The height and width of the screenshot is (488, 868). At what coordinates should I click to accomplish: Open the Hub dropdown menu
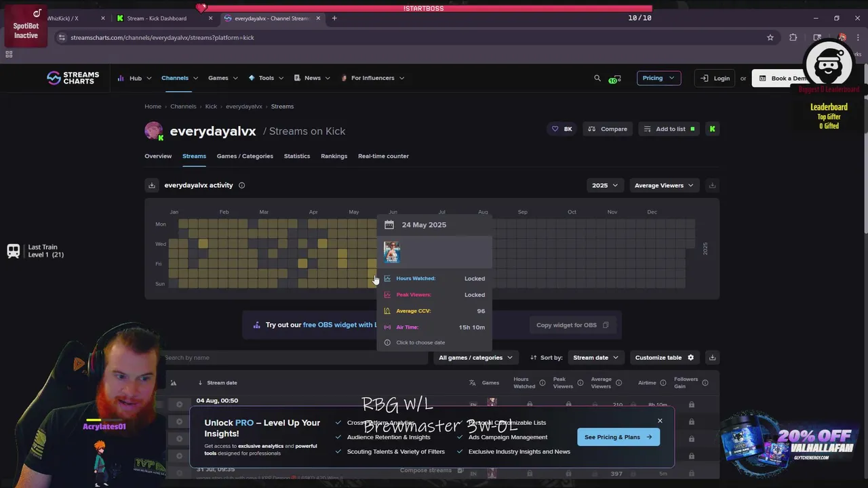click(x=134, y=78)
